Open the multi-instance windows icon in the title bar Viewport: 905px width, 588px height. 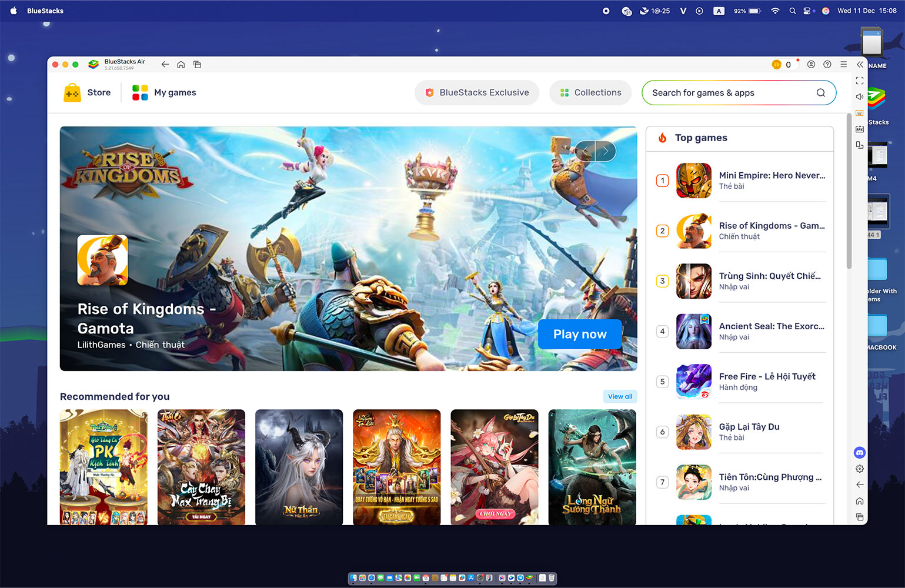pos(197,65)
